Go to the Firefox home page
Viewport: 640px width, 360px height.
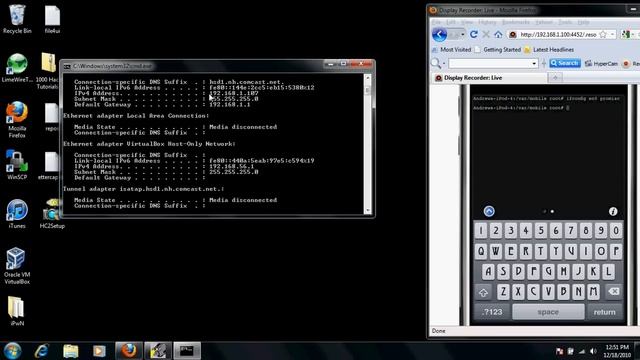click(498, 35)
